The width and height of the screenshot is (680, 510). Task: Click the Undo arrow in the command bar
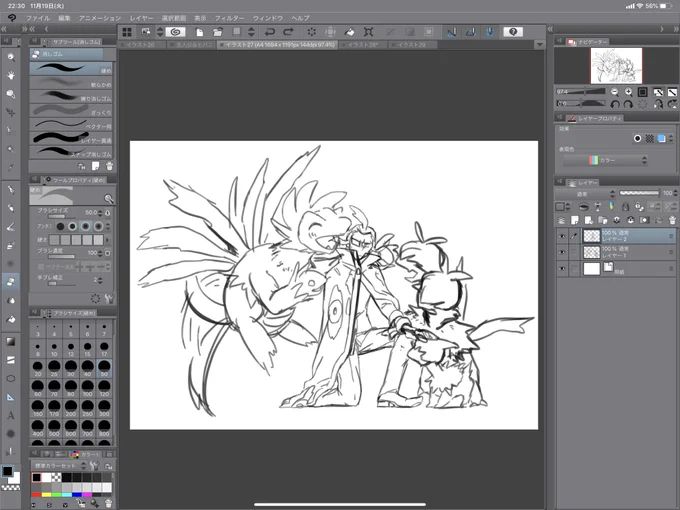pyautogui.click(x=269, y=32)
